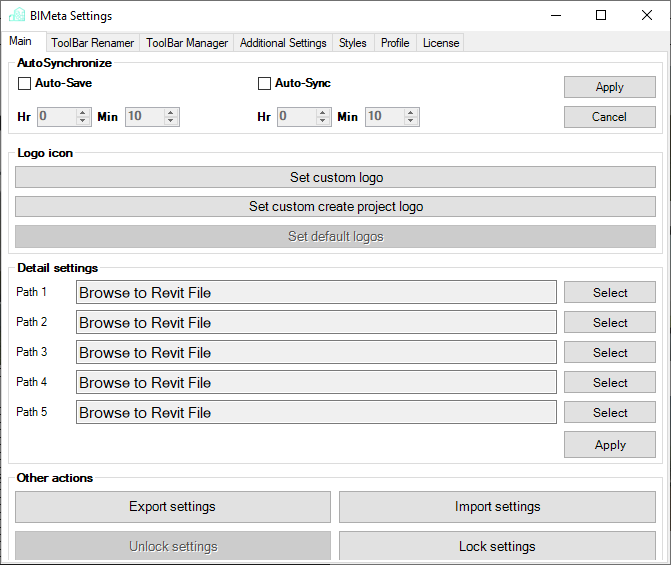The image size is (671, 565).
Task: Click Import settings button
Action: 497,507
